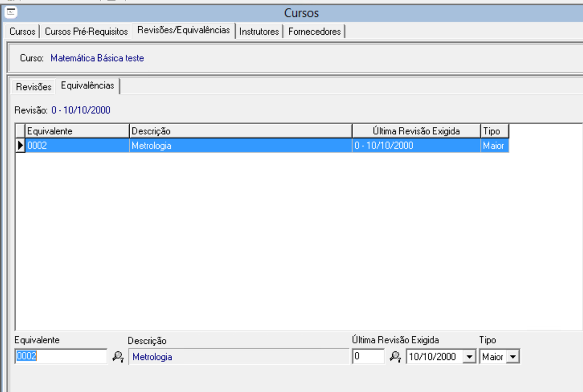
Task: Click the Última Revisão Exigida column header
Action: 416,131
